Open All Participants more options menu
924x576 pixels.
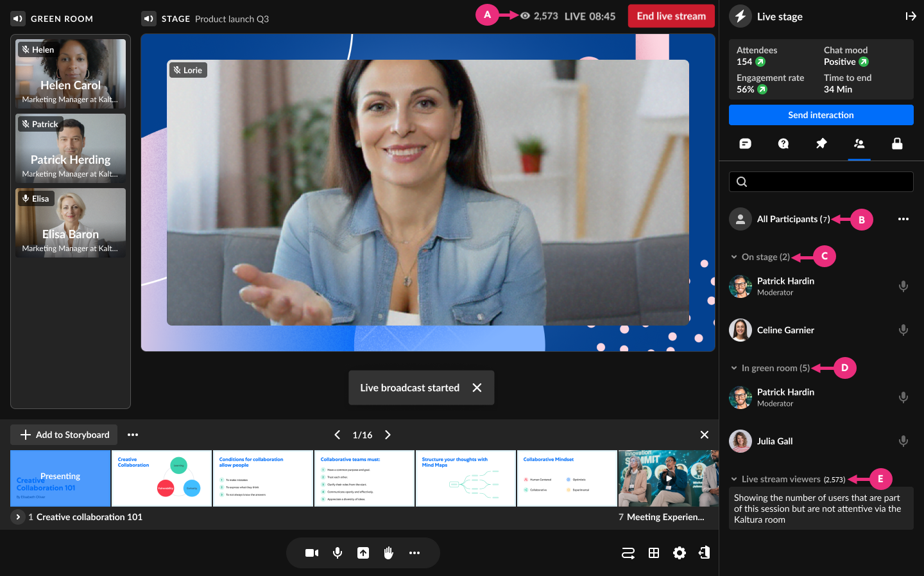(903, 219)
